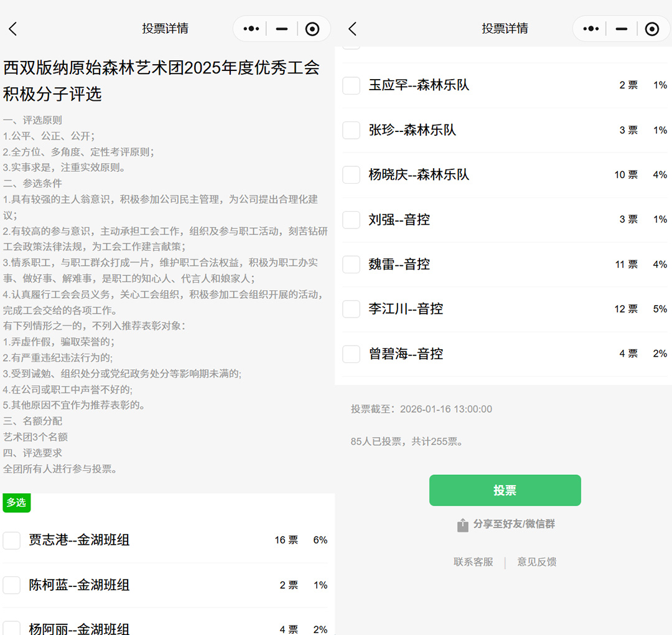Image resolution: width=672 pixels, height=635 pixels.
Task: Open the three-dot more menu in left panel
Action: pos(251,29)
